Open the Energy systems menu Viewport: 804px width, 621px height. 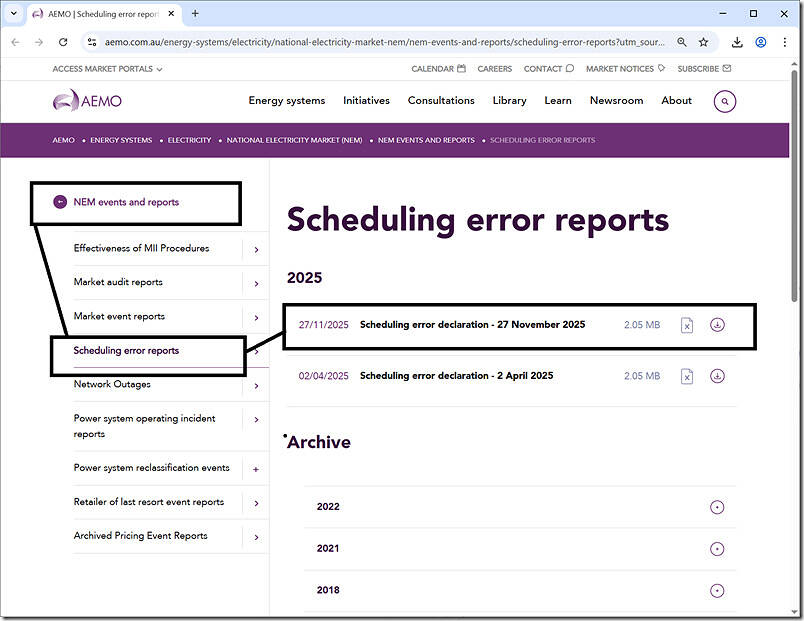[x=286, y=100]
